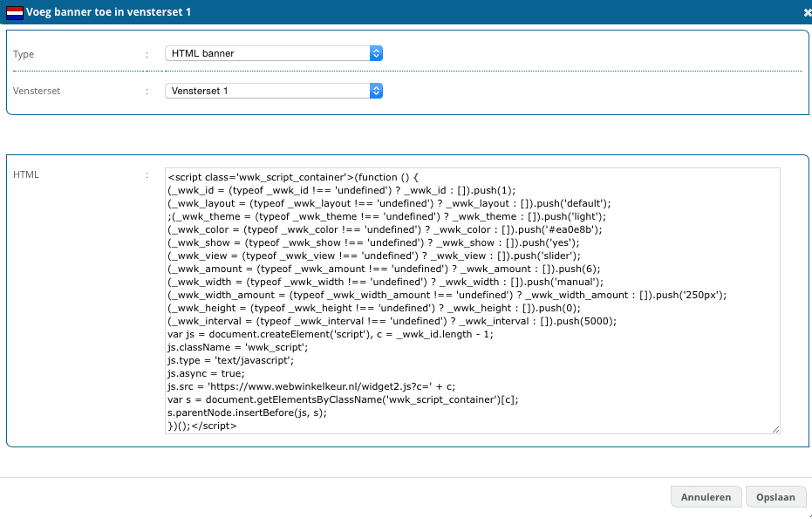Close the banner dialog with the X icon

point(805,11)
